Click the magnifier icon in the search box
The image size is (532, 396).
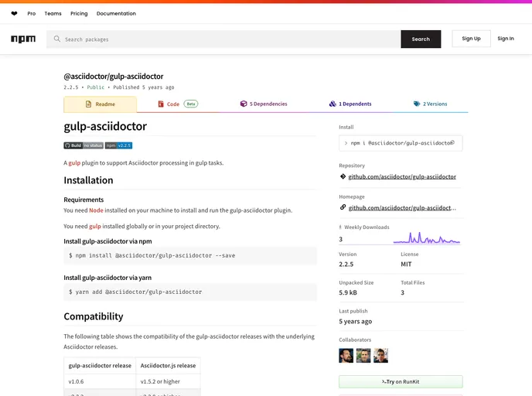[x=57, y=39]
